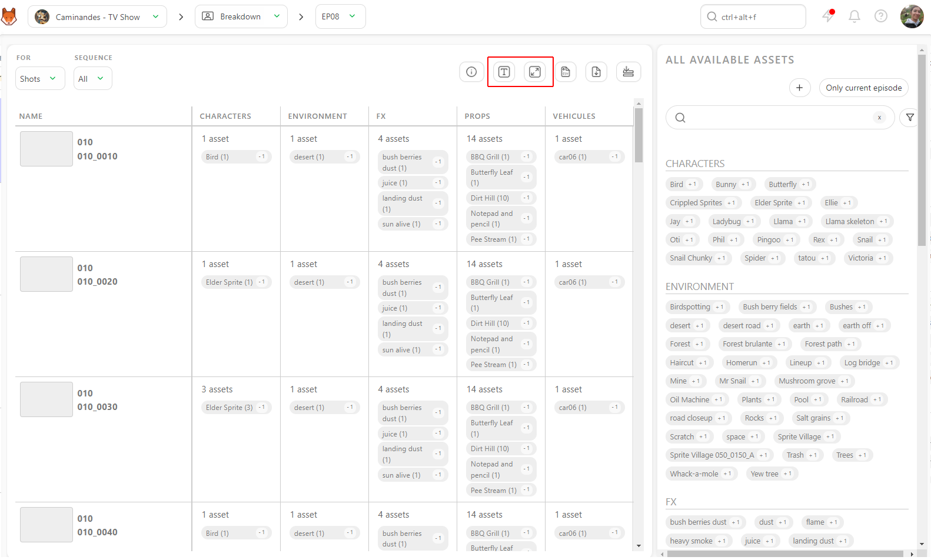Click the plus button to add asset
The height and width of the screenshot is (560, 931).
[799, 88]
